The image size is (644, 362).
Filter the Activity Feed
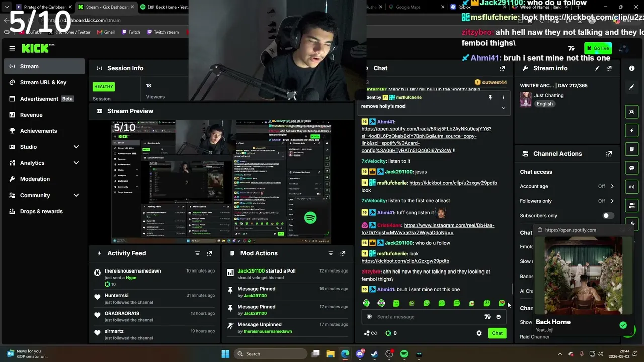pos(197,253)
